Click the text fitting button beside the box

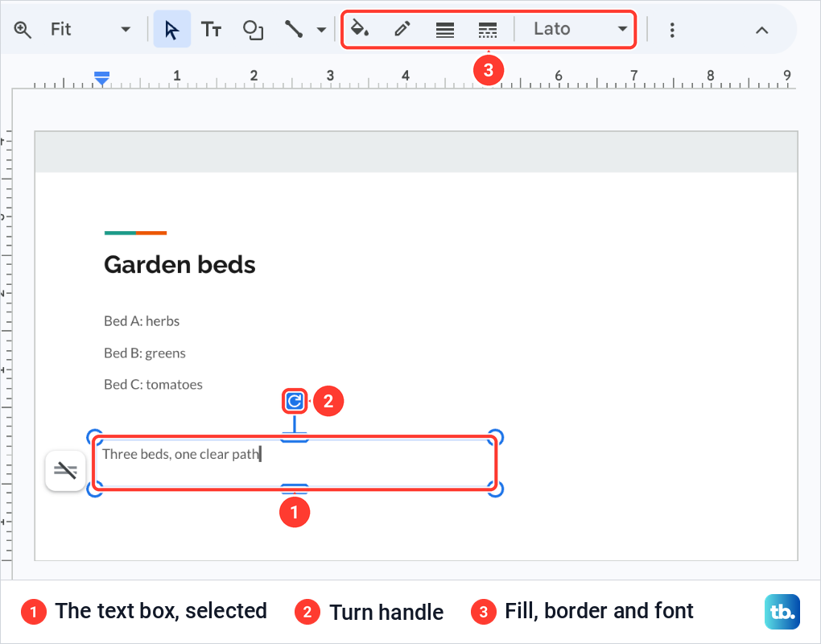tap(65, 471)
